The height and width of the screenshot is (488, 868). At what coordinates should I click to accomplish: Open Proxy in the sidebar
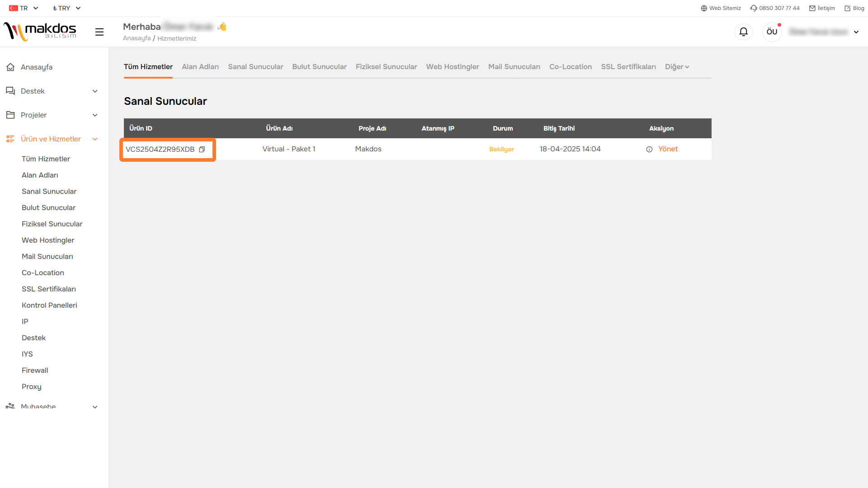click(31, 387)
